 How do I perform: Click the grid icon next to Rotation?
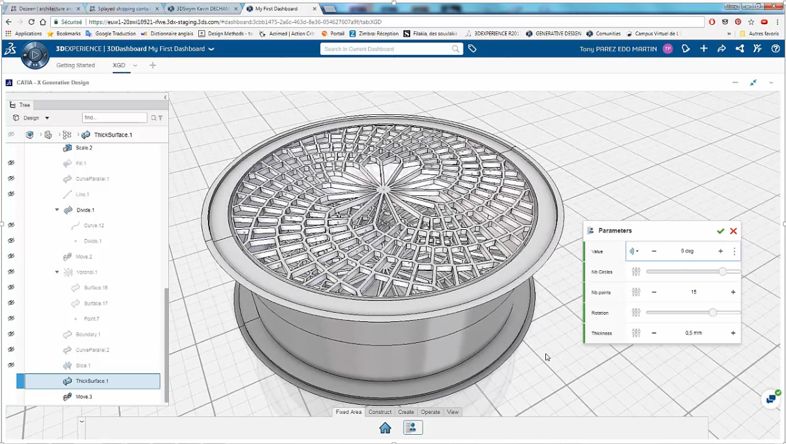(x=636, y=313)
